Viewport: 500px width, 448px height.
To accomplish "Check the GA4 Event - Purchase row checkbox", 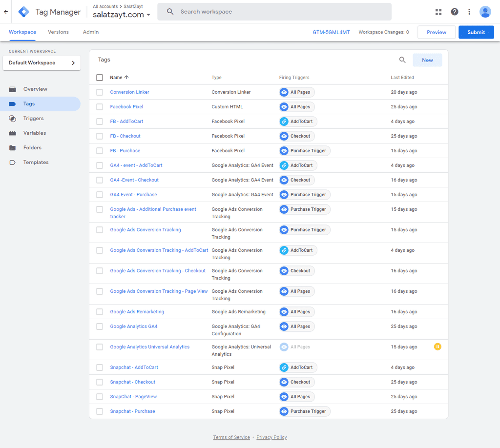I will 100,195.
